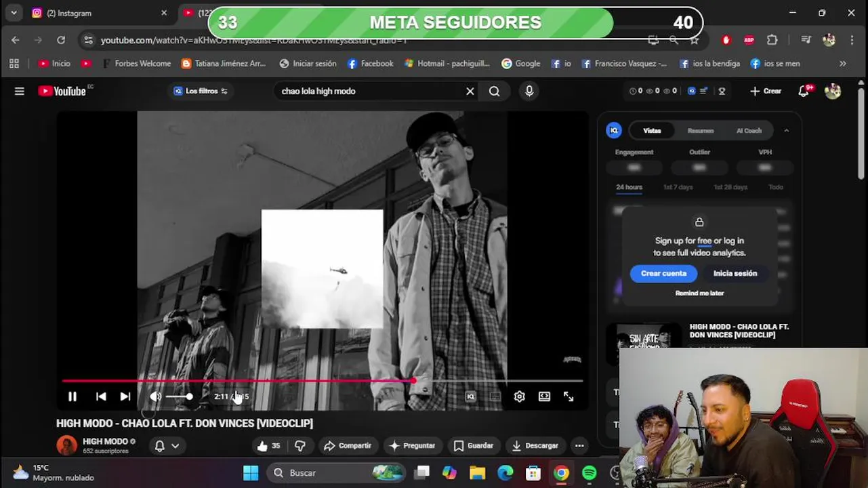
Task: Switch to the Todo time range tab
Action: (776, 187)
